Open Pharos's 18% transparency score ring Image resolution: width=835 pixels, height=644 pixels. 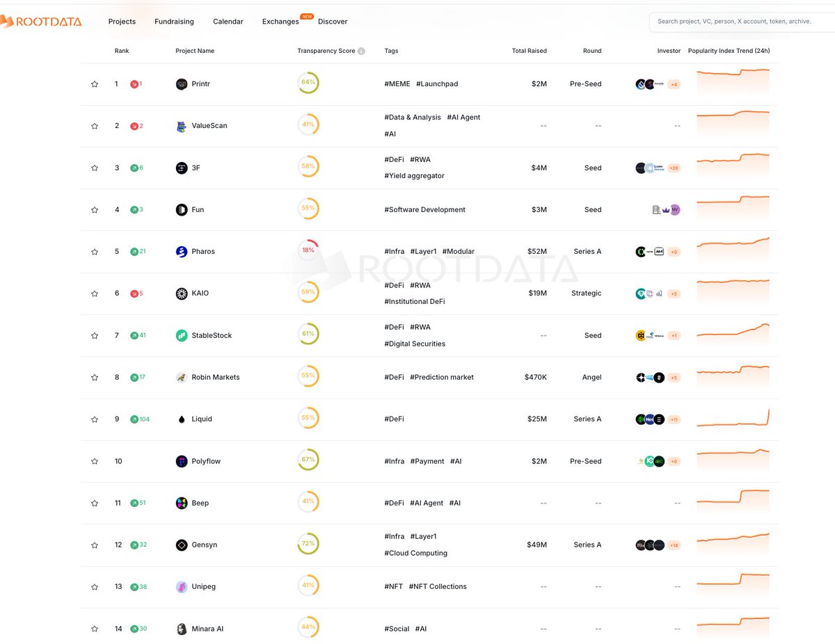pyautogui.click(x=308, y=250)
